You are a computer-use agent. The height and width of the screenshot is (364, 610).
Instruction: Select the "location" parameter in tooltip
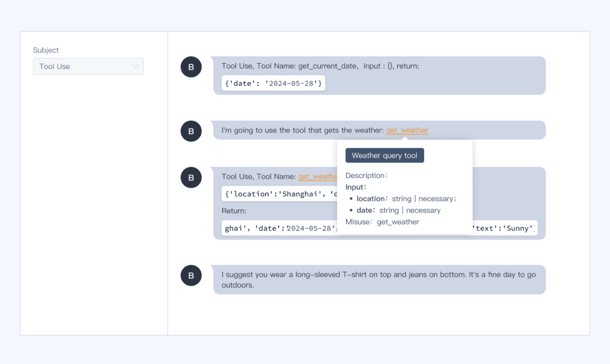(372, 199)
